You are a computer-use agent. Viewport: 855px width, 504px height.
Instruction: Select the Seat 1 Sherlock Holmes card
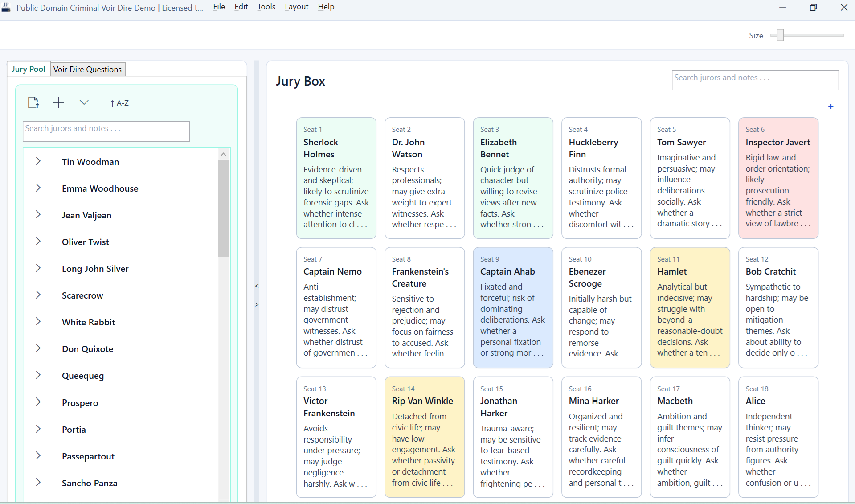[336, 178]
